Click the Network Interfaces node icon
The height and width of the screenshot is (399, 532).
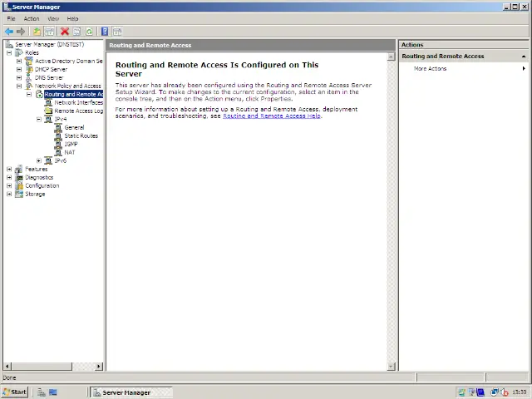[49, 102]
